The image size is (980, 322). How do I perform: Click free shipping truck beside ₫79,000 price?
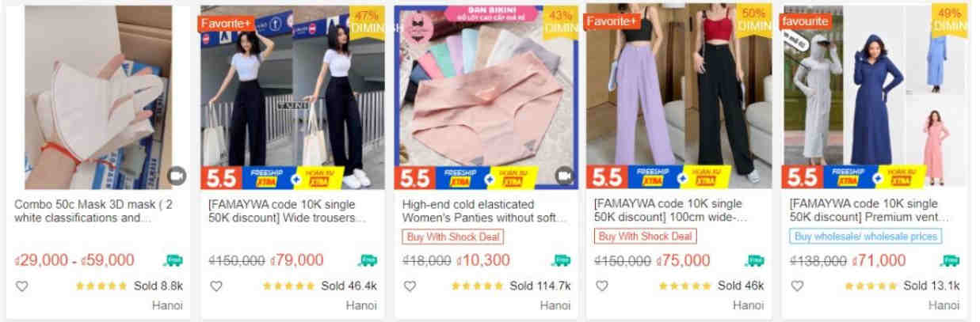pyautogui.click(x=366, y=260)
